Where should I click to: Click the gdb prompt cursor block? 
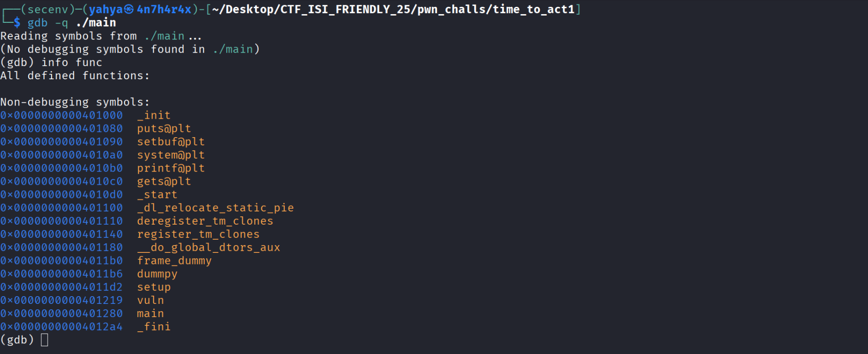[x=44, y=340]
